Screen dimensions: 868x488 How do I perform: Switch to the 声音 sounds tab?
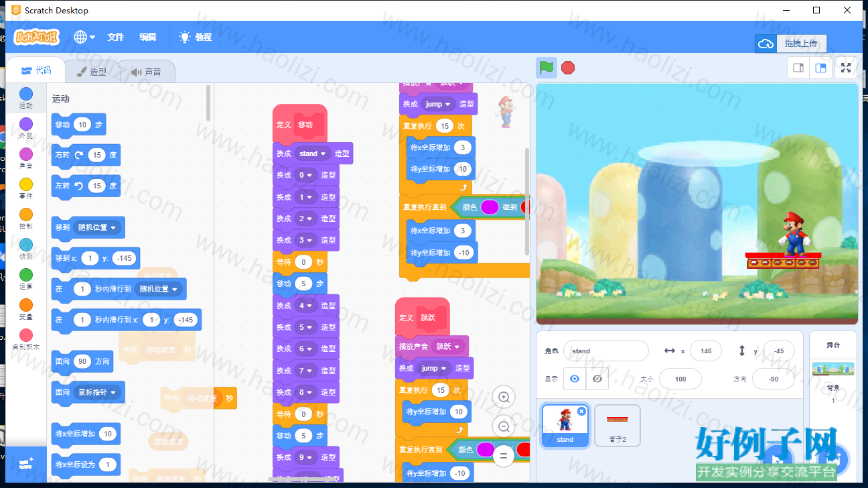[x=147, y=71]
